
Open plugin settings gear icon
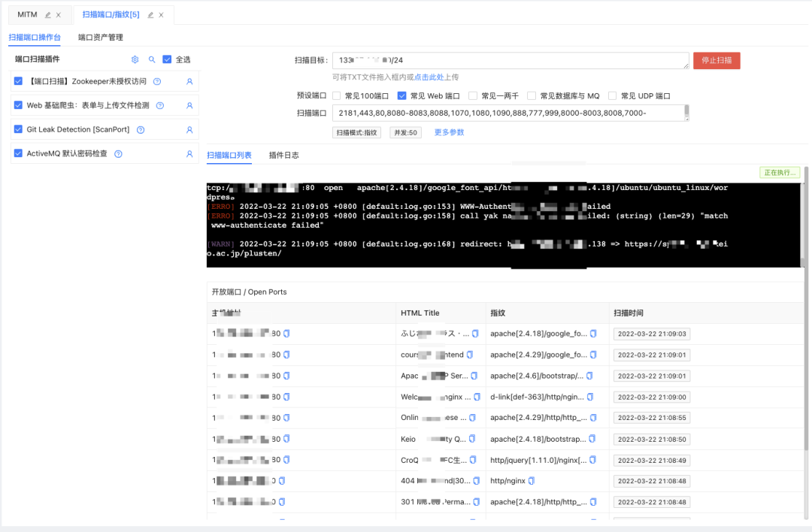(x=135, y=59)
